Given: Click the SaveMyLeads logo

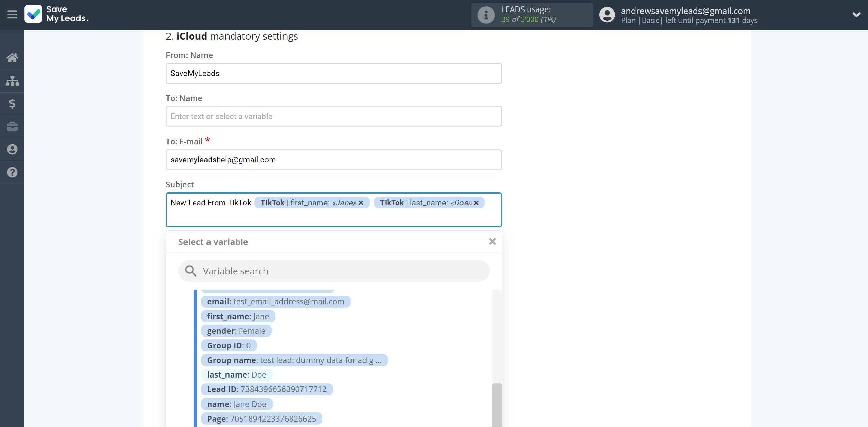Looking at the screenshot, I should tap(57, 14).
